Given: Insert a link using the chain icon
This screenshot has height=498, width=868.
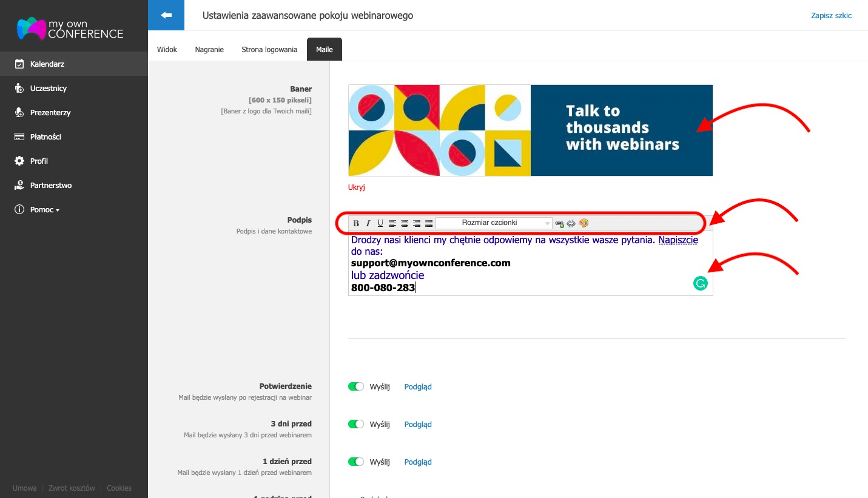Looking at the screenshot, I should tap(559, 223).
